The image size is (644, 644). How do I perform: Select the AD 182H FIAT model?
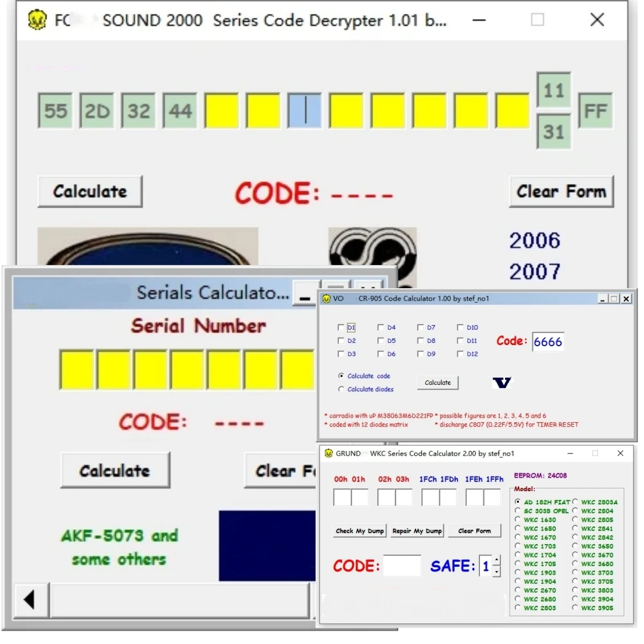(x=517, y=502)
